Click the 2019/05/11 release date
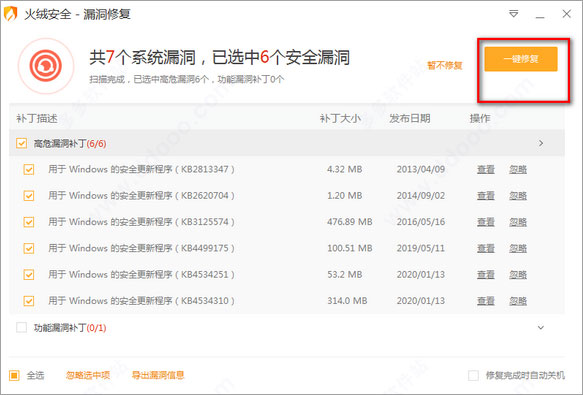Viewport: 583px width, 395px height. coord(421,248)
